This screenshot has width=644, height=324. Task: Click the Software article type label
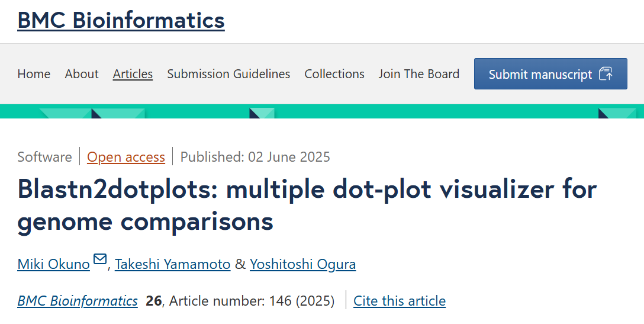44,157
